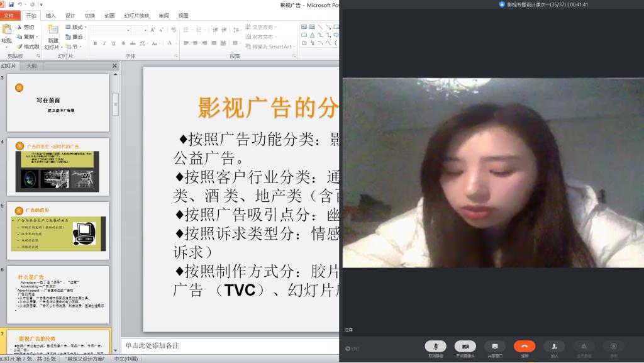Click the decrease font size icon
Viewport: 644px width, 363px height.
point(161,30)
